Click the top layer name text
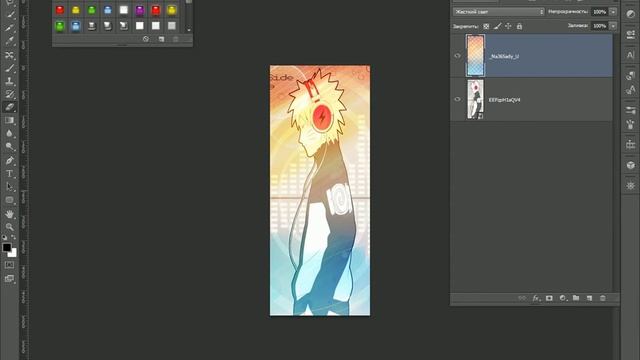The image size is (640, 360). pyautogui.click(x=504, y=56)
